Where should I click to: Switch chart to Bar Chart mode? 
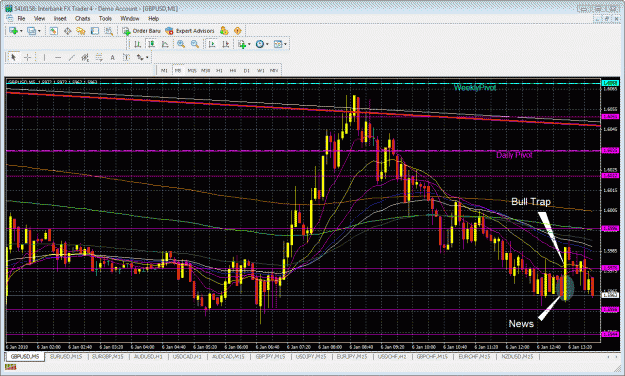tap(137, 44)
